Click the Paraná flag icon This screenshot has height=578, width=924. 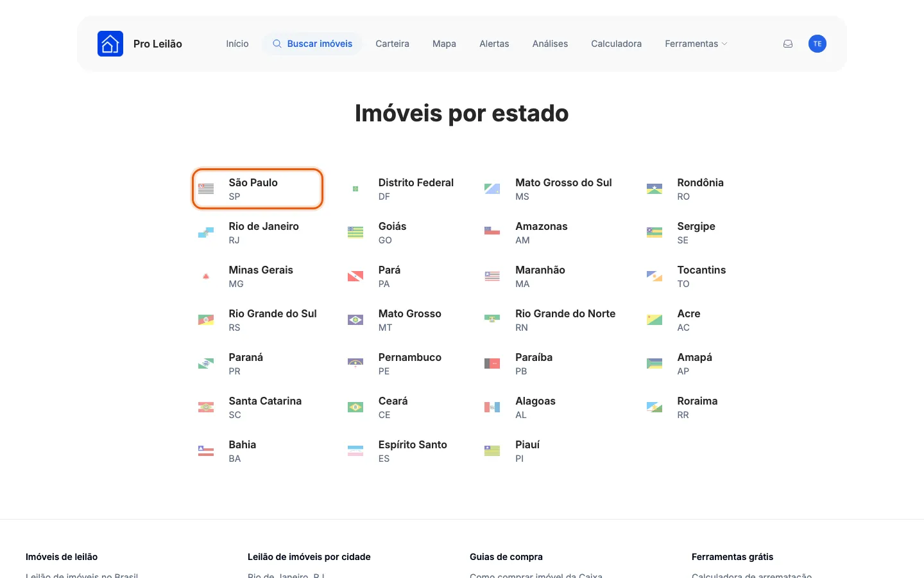[x=206, y=363]
